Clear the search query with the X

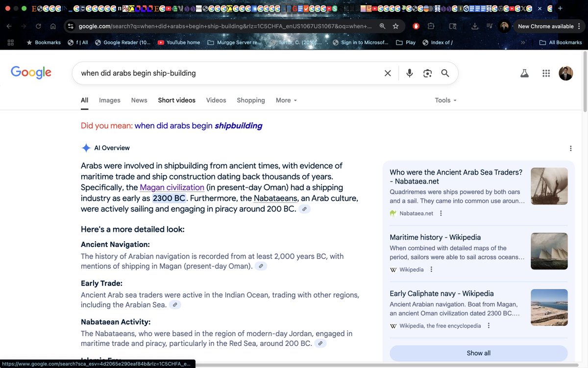coord(388,73)
